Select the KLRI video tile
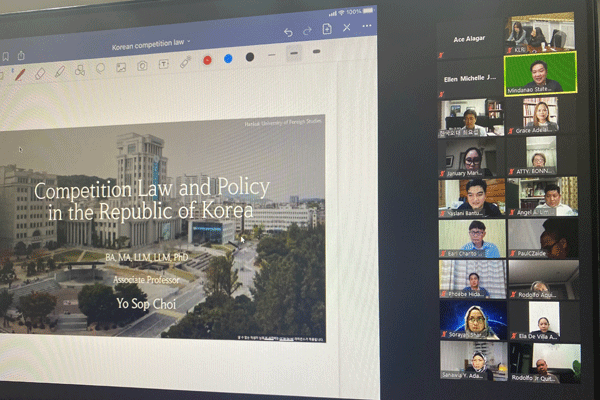This screenshot has width=600, height=400. pyautogui.click(x=540, y=33)
